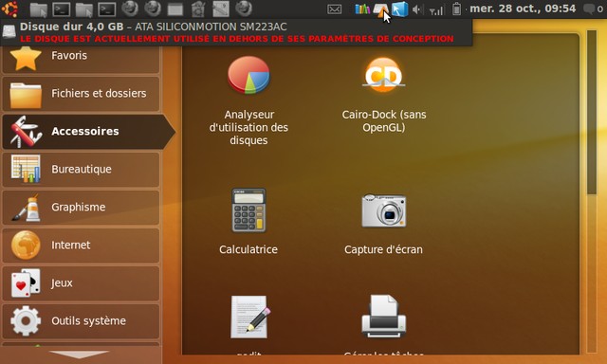Open the clock showing mer. 28 oct., 09:54
Screen dimensions: 607x364
click(x=523, y=9)
